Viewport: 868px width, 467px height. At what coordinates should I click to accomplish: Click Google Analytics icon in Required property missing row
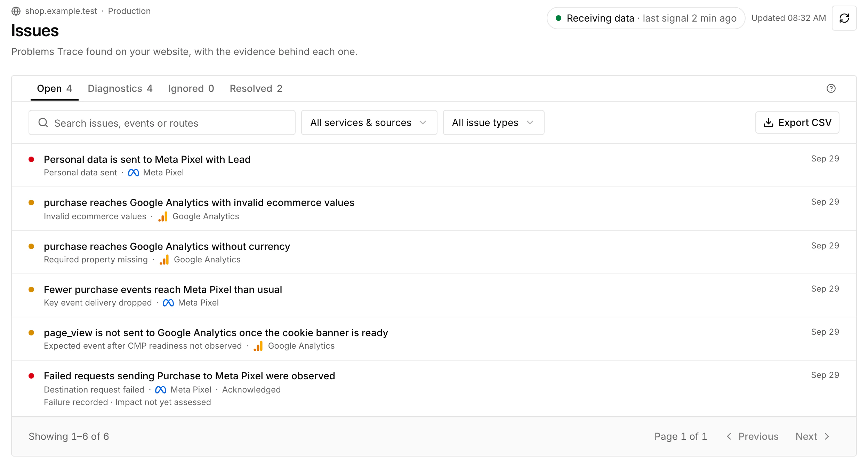click(x=164, y=260)
